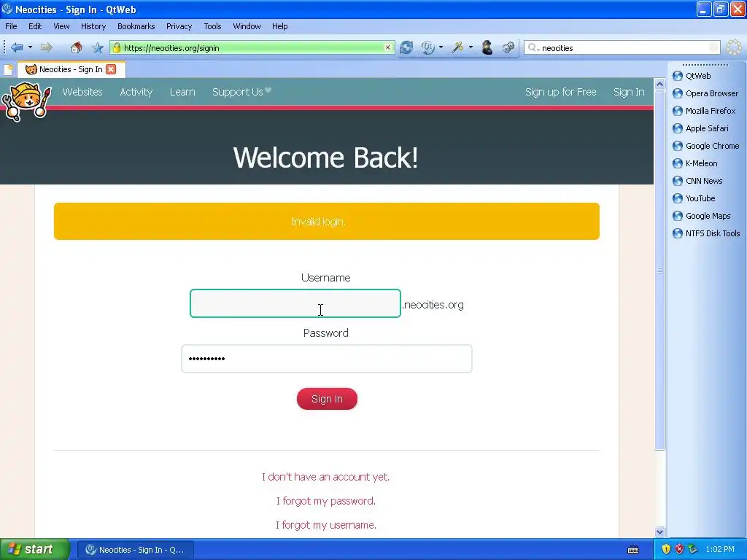Open the Windows start menu

point(34,550)
